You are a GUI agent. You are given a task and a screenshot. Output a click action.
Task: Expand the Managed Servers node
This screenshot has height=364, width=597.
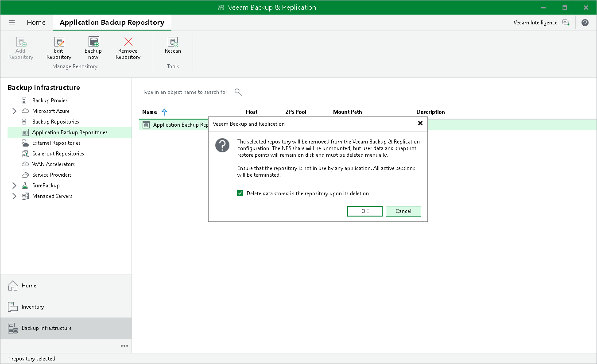[14, 196]
